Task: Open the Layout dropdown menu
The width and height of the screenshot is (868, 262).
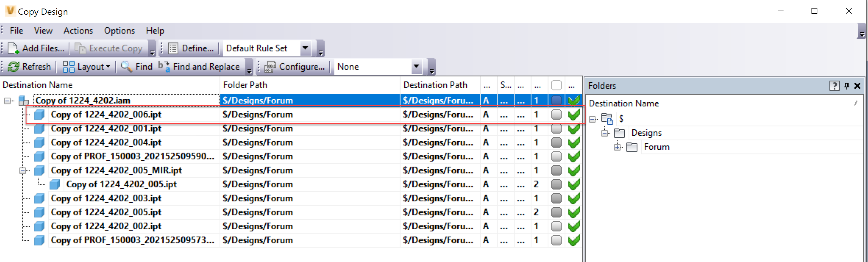Action: [x=87, y=66]
